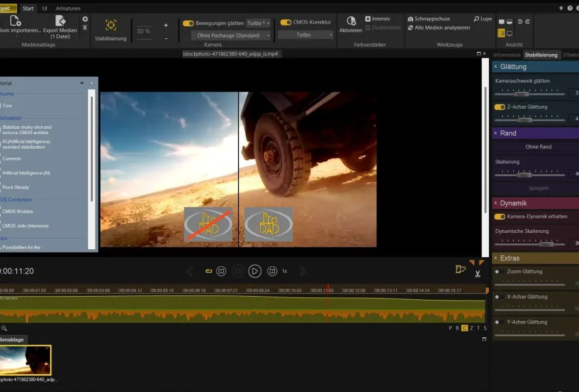Open the Ohne Fischauge (Standard) dropdown
The height and width of the screenshot is (392, 579).
pos(231,36)
